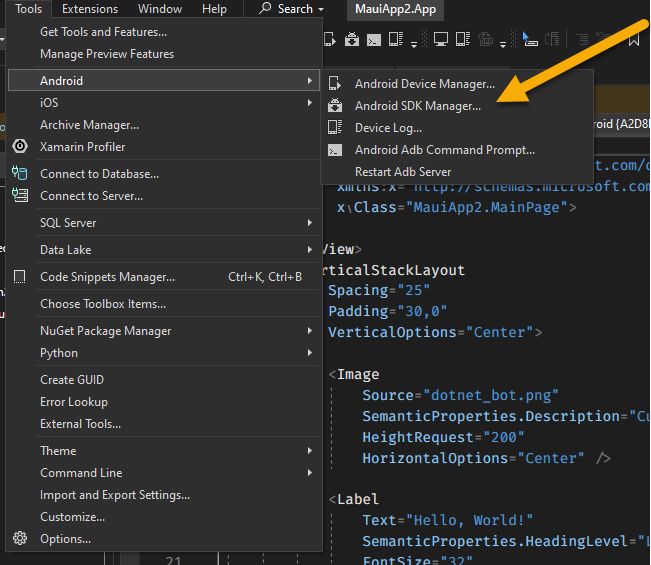Open the Theme submenu
The image size is (651, 565).
tap(164, 450)
